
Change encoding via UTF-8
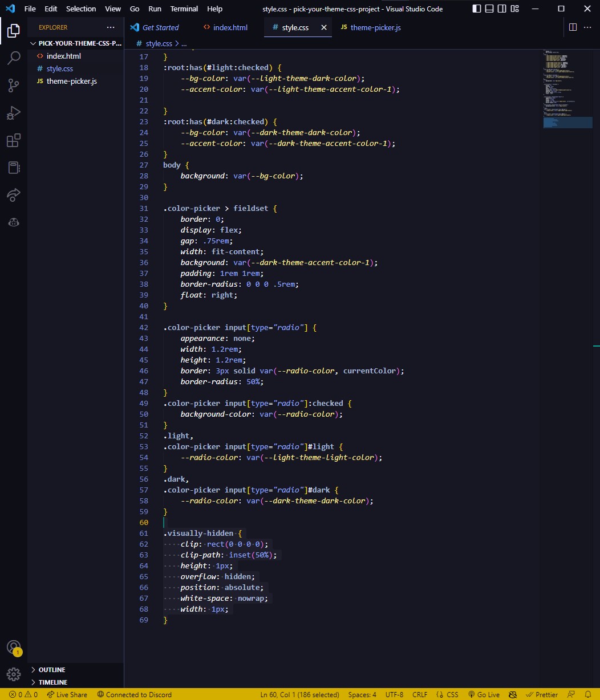tap(395, 694)
